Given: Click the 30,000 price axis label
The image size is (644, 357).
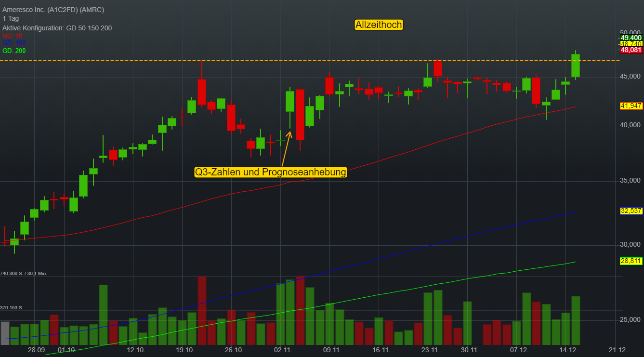Looking at the screenshot, I should [x=631, y=244].
